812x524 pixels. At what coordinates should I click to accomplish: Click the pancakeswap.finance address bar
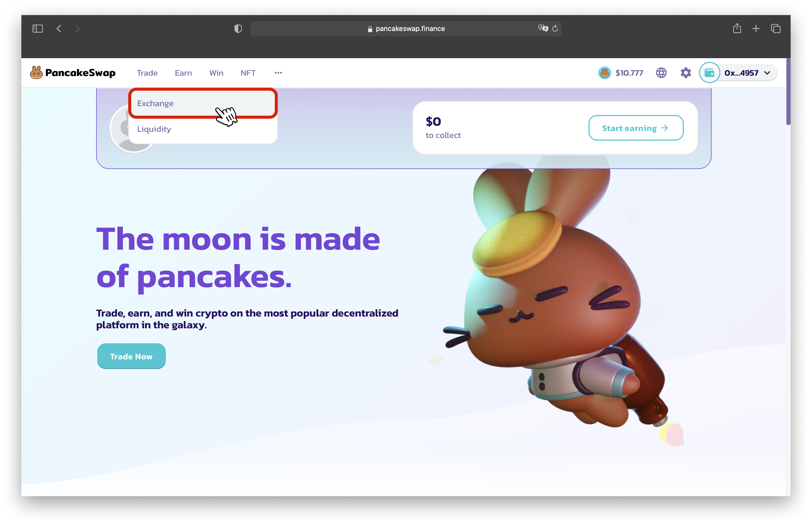pyautogui.click(x=405, y=29)
